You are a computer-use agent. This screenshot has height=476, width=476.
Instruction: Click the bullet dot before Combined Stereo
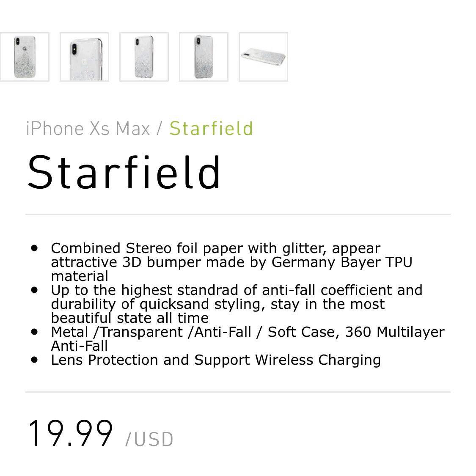point(35,248)
